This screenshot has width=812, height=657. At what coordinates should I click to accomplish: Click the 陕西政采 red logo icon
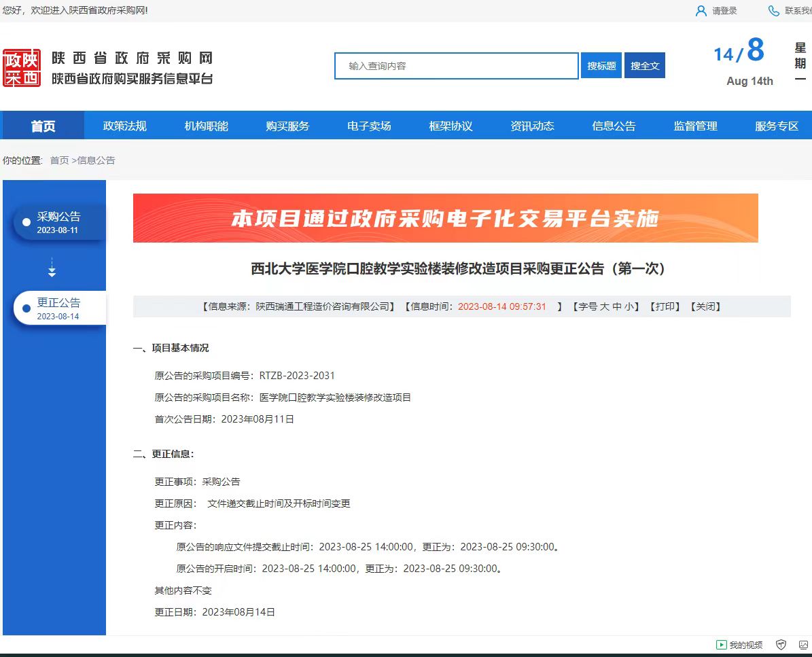coord(22,68)
